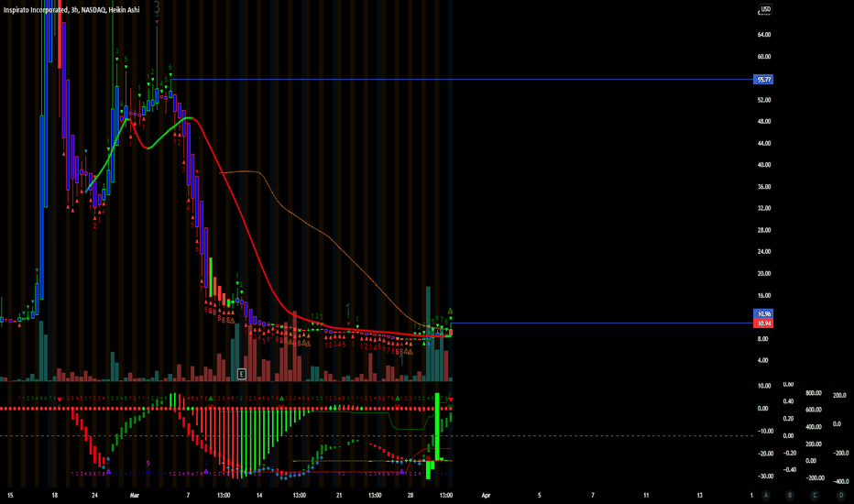The width and height of the screenshot is (854, 504).
Task: Click the '21' date on time axis
Action: click(x=339, y=495)
